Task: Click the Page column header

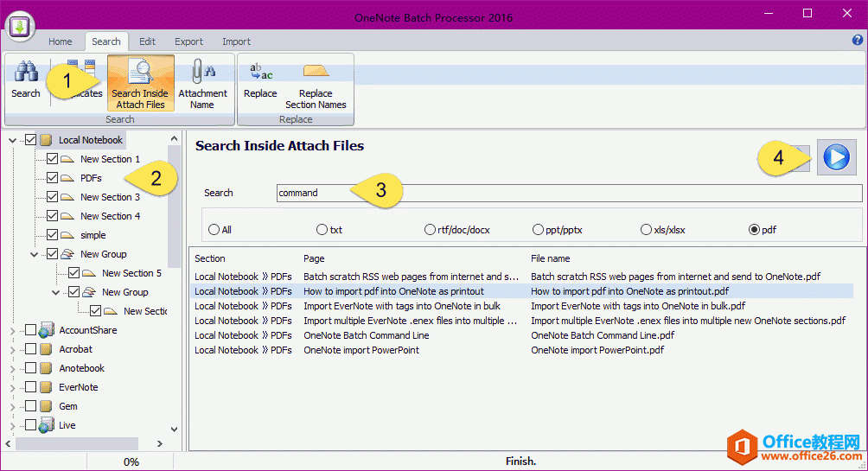Action: pos(314,258)
